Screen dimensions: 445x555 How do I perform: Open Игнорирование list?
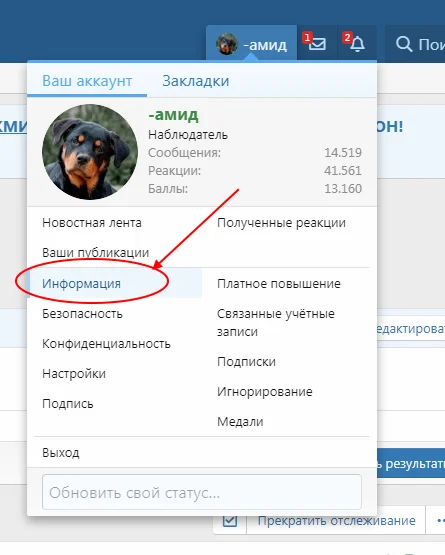[265, 392]
